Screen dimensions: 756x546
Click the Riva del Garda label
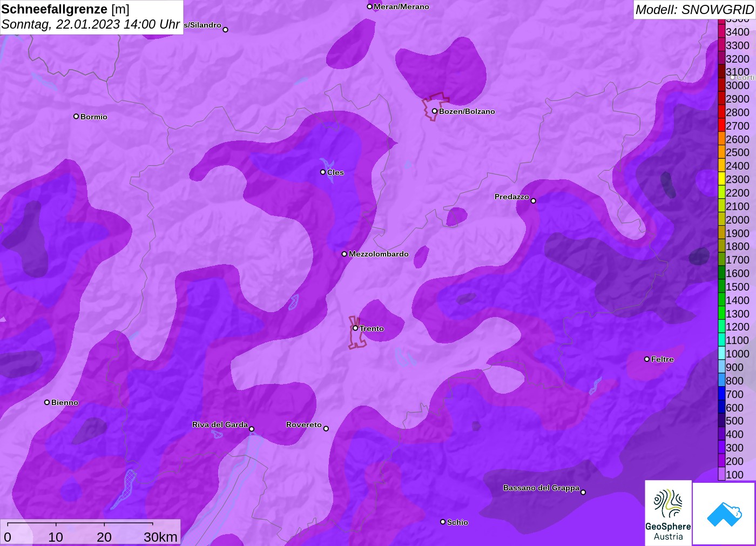(x=220, y=424)
